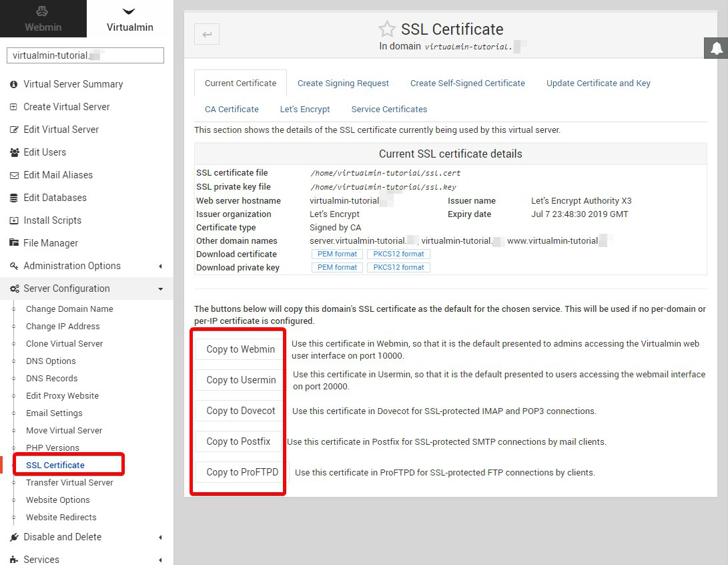Open the virtualmin-tutorial domain selector

[85, 55]
